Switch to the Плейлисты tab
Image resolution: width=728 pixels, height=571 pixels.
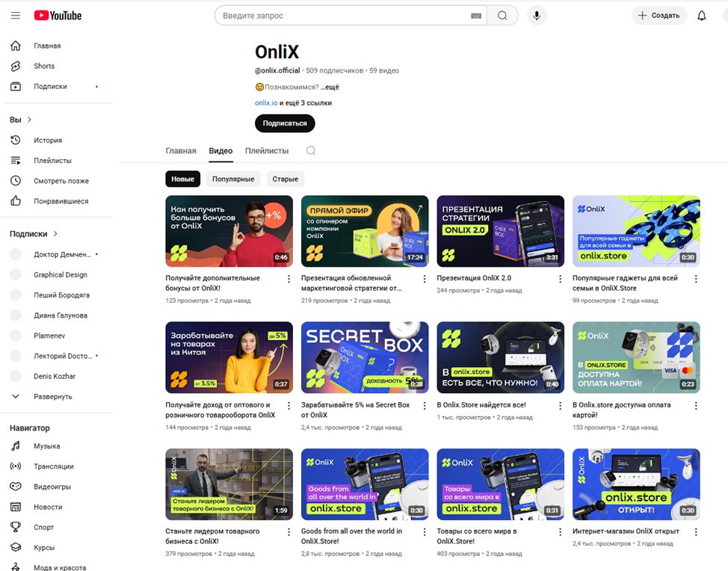pos(266,151)
